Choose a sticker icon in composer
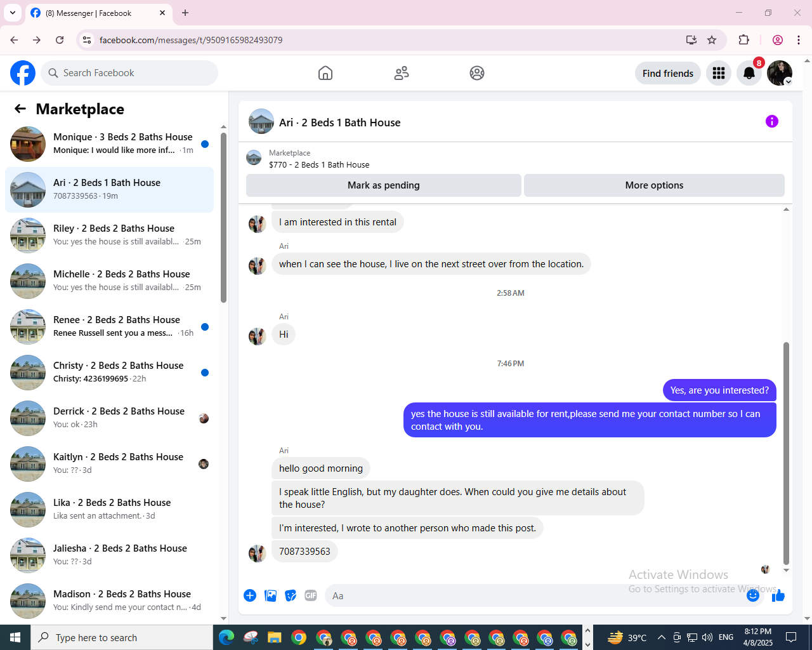 tap(291, 595)
